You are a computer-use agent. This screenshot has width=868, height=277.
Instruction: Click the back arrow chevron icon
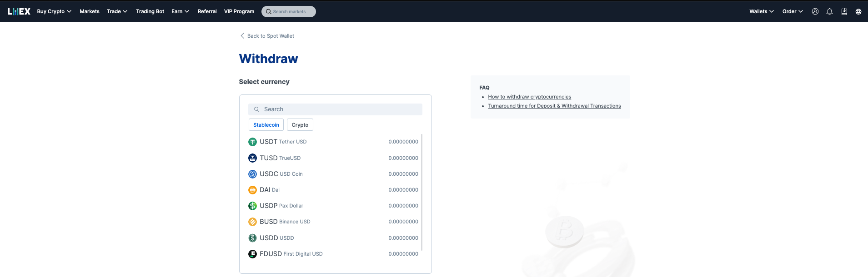[x=242, y=35]
